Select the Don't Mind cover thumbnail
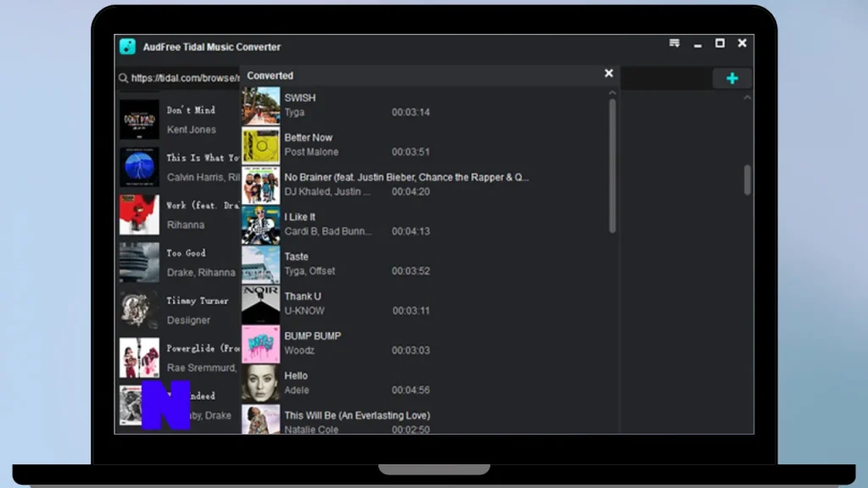The image size is (868, 488). [x=139, y=119]
